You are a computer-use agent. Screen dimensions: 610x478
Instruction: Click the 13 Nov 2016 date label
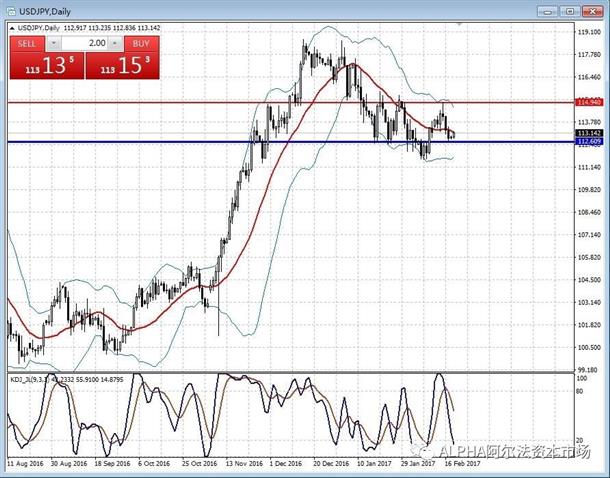244,464
